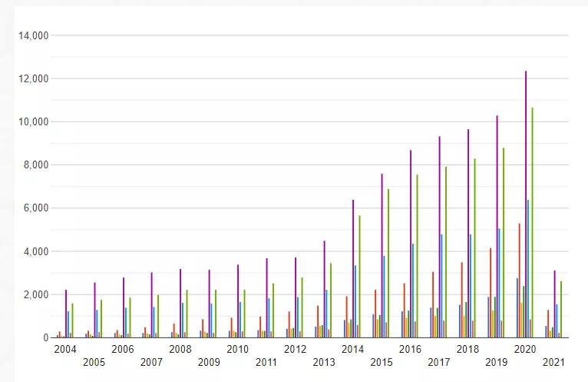Click the 2004 x-axis year label
588x382 pixels.
[65, 349]
